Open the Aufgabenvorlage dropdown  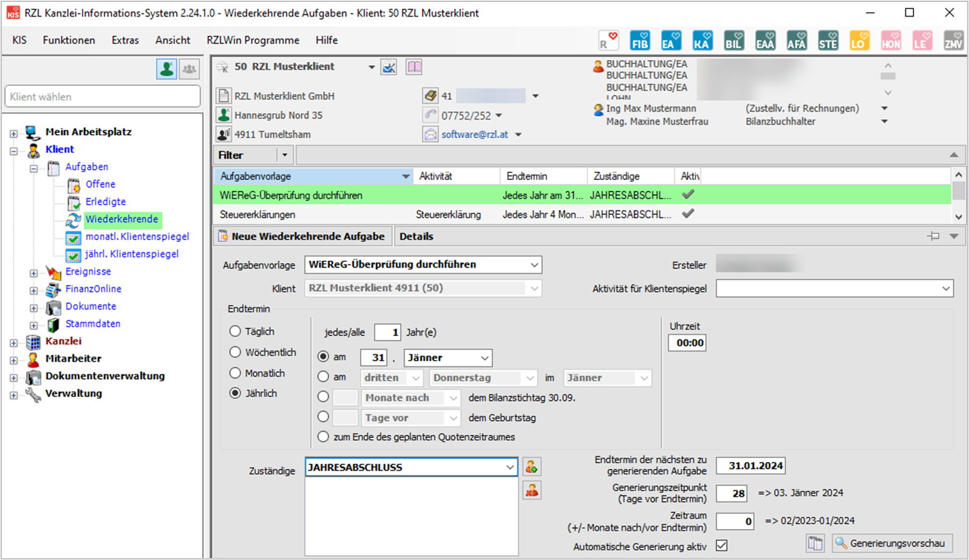534,265
